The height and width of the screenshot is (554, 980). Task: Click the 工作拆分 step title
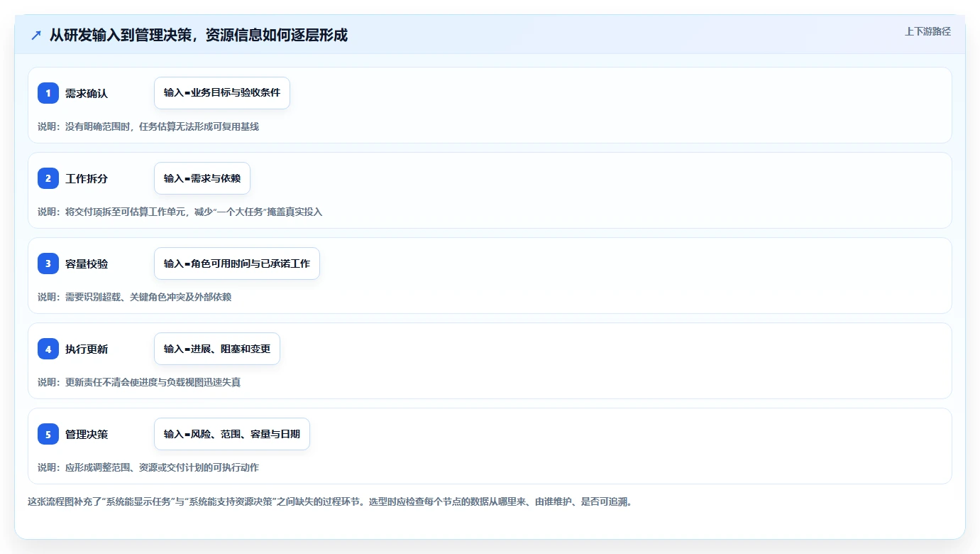tap(87, 178)
